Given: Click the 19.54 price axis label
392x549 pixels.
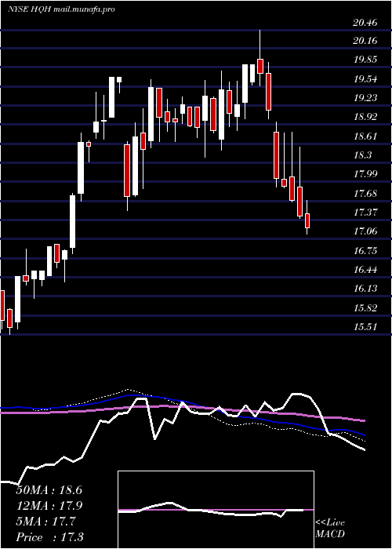Looking at the screenshot, I should pos(365,79).
